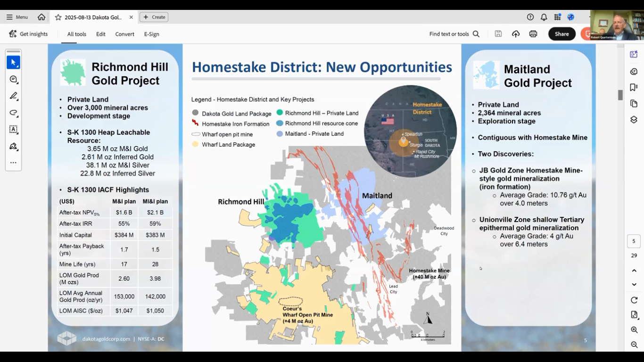Open the Menu hamburger button
The height and width of the screenshot is (362, 644).
click(x=17, y=17)
